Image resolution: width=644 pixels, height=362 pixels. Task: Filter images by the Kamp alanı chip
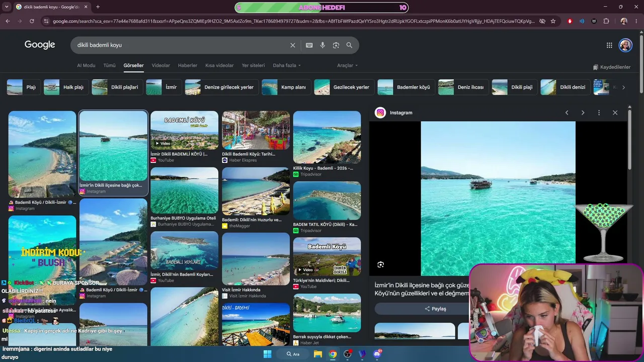point(285,87)
